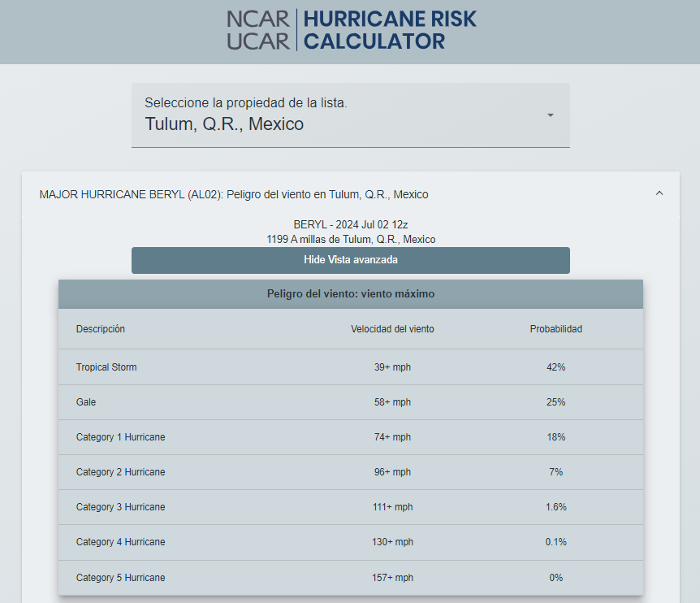Click the Velocidad del viento column header
Image resolution: width=700 pixels, height=603 pixels.
tap(392, 329)
